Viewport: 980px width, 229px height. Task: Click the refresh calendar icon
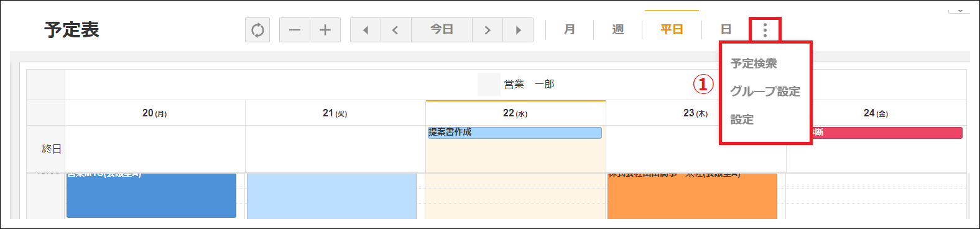click(x=257, y=30)
